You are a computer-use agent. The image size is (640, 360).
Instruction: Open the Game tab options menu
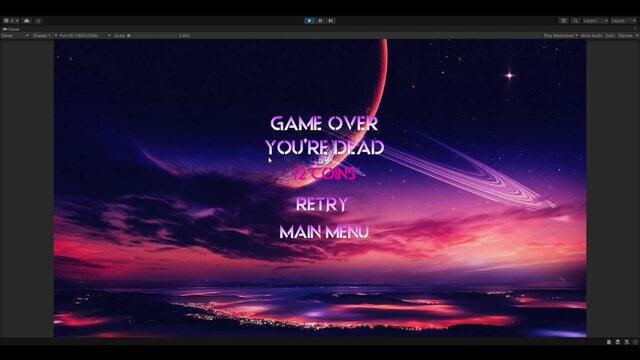pyautogui.click(x=636, y=29)
